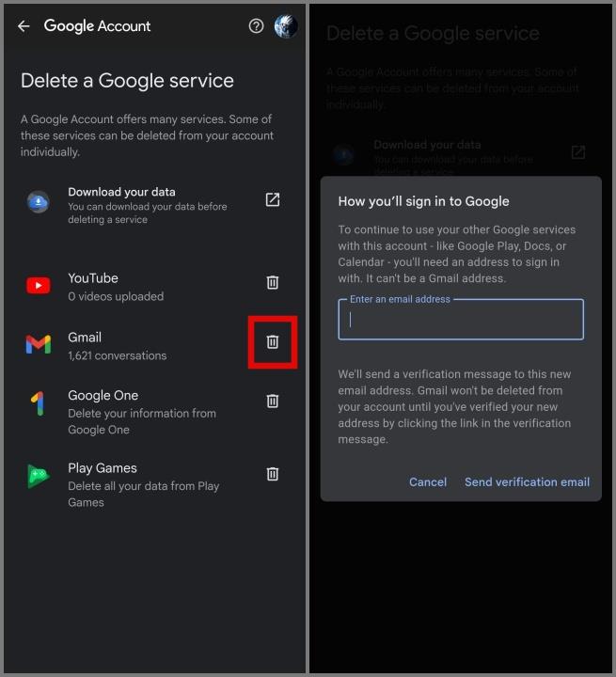Delete Gmail using its trash icon

[273, 341]
